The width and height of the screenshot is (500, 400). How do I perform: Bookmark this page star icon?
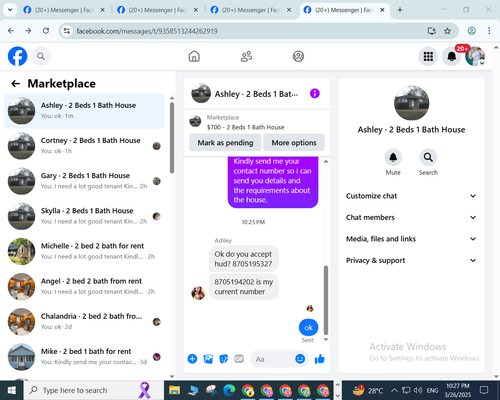(x=447, y=31)
